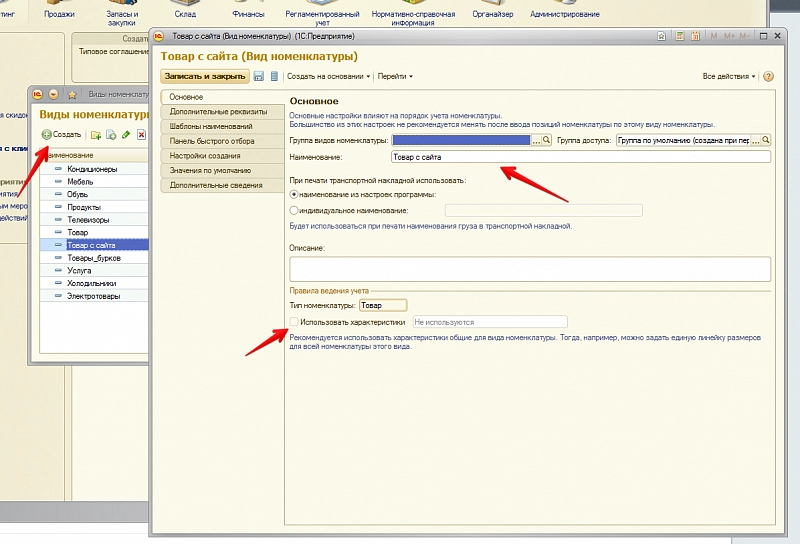Screen dimensions: 800x544
Task: Open the 'Перейти' dropdown menu
Action: [395, 76]
